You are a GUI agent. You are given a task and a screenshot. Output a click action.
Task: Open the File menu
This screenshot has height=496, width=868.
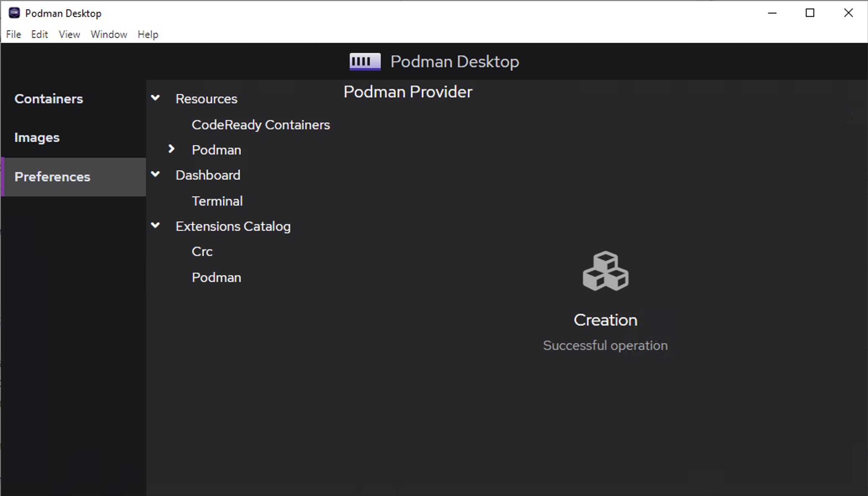point(13,34)
